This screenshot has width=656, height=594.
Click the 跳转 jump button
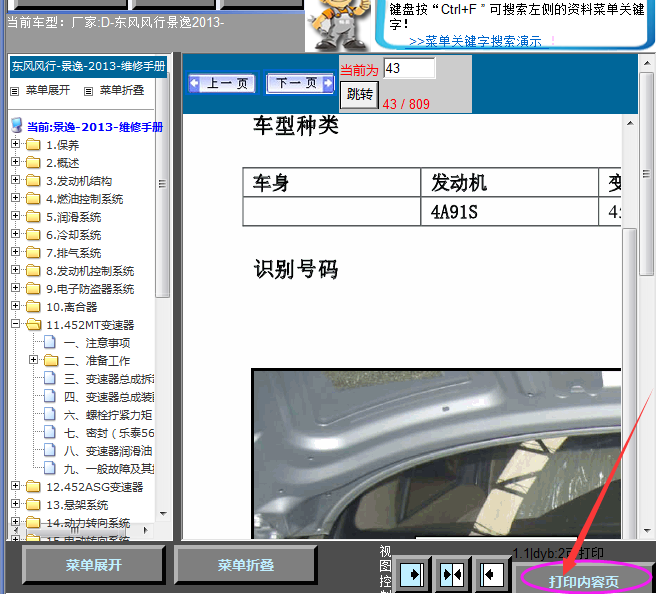tap(359, 95)
